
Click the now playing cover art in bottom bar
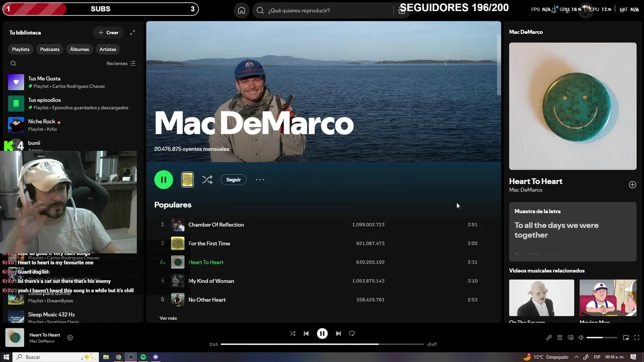point(15,338)
